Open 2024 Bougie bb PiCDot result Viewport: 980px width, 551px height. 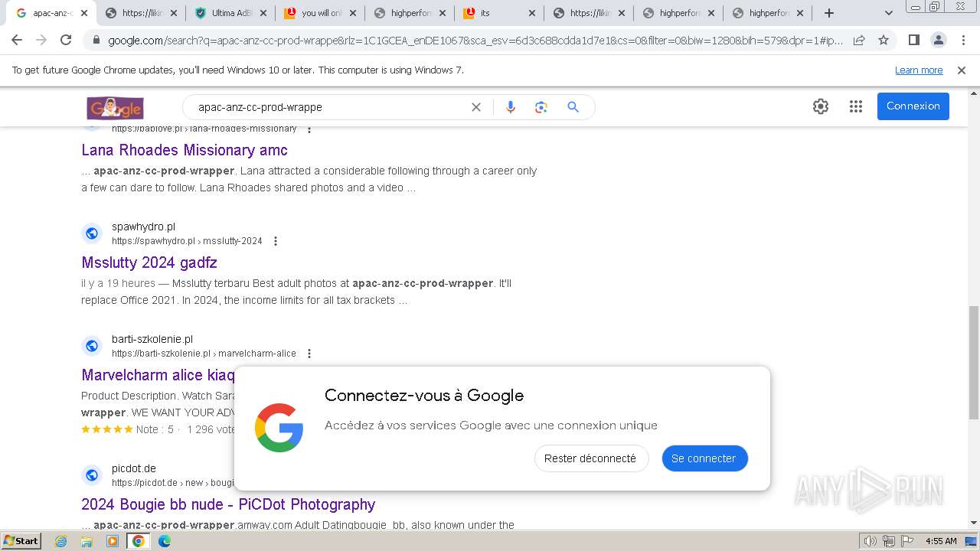click(x=228, y=504)
